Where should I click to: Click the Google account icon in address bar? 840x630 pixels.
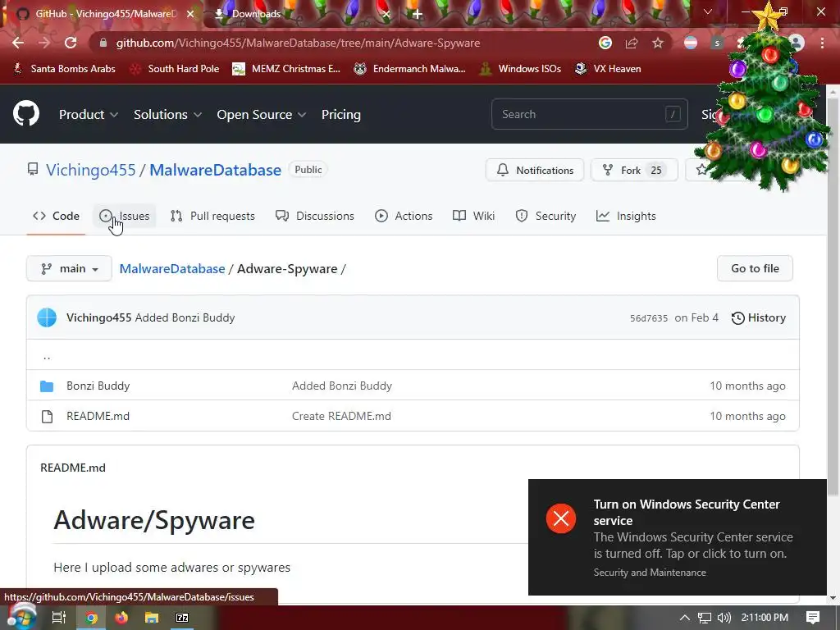[605, 43]
